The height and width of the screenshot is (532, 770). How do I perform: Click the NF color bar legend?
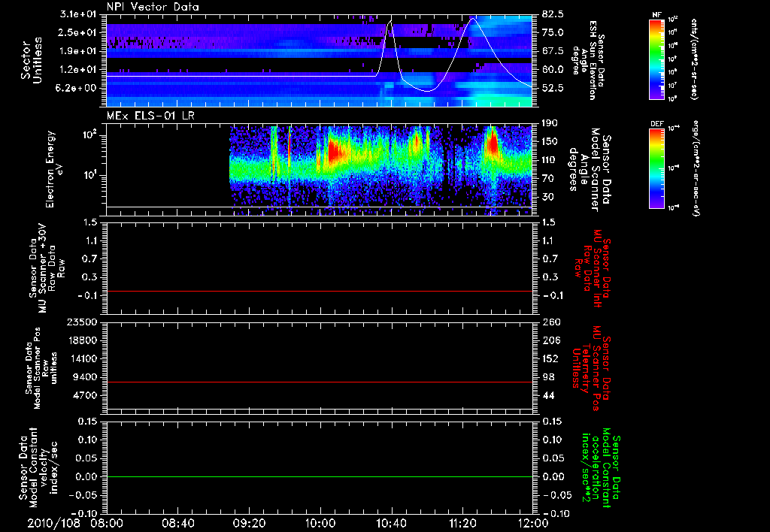click(x=656, y=59)
